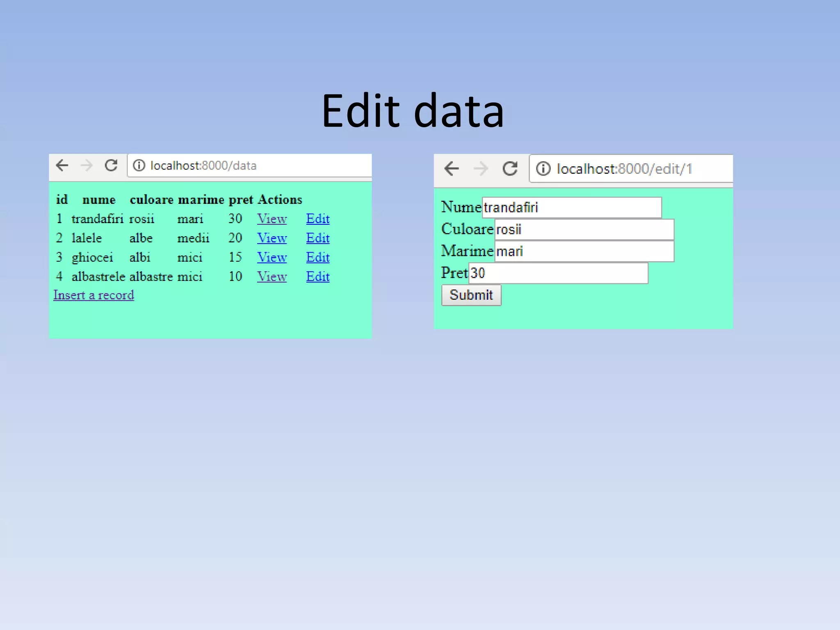The image size is (840, 630).
Task: Focus the Culoare text field
Action: (584, 229)
